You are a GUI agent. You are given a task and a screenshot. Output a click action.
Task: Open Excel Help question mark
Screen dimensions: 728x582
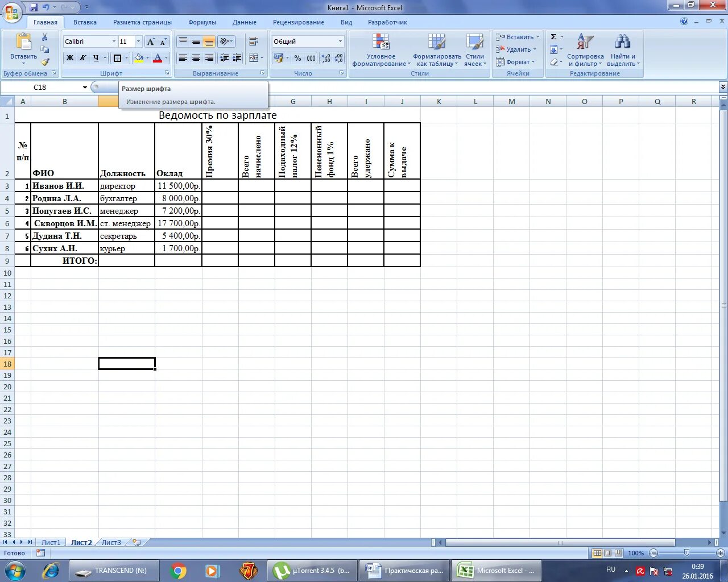684,22
